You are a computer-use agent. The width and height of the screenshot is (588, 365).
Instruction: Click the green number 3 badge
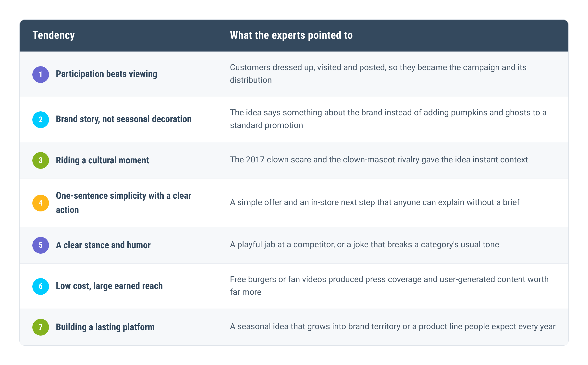coord(41,160)
